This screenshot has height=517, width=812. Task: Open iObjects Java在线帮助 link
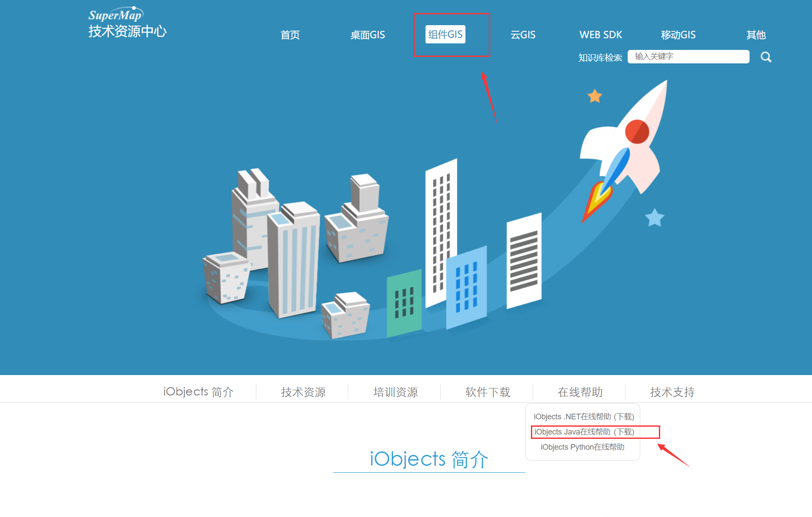[x=572, y=432]
